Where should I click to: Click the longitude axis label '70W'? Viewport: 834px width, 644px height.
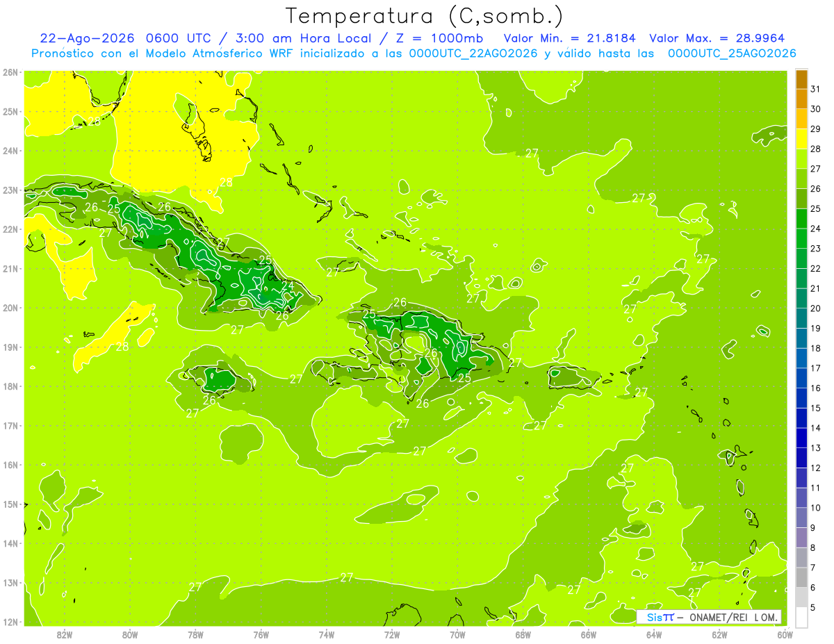(457, 634)
